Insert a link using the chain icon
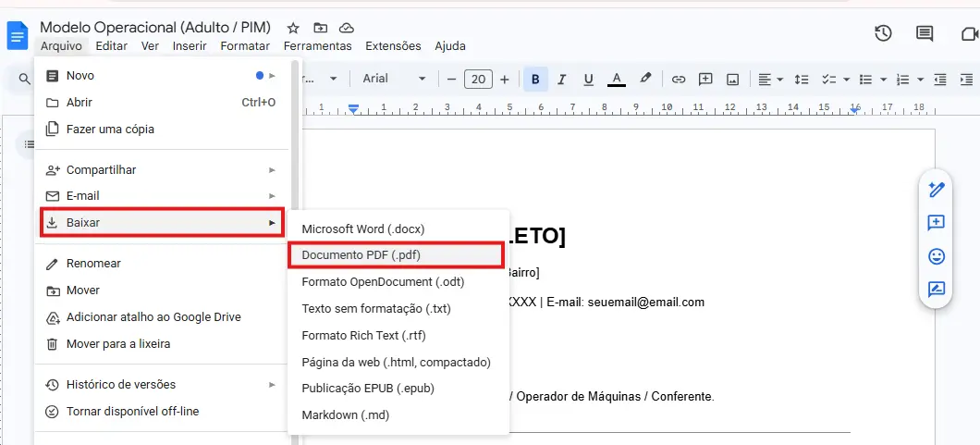 [679, 79]
